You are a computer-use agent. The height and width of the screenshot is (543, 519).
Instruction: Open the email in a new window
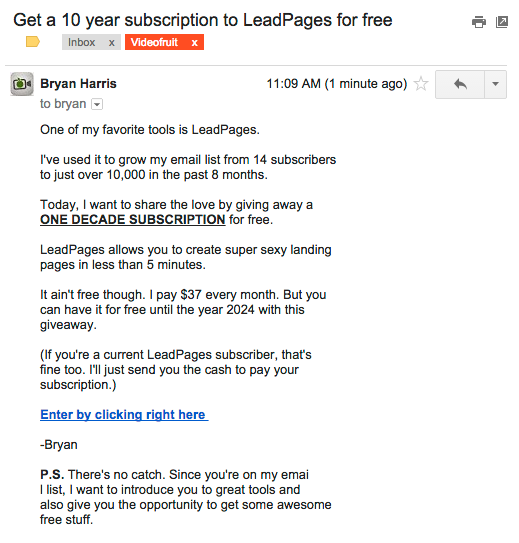click(x=502, y=22)
